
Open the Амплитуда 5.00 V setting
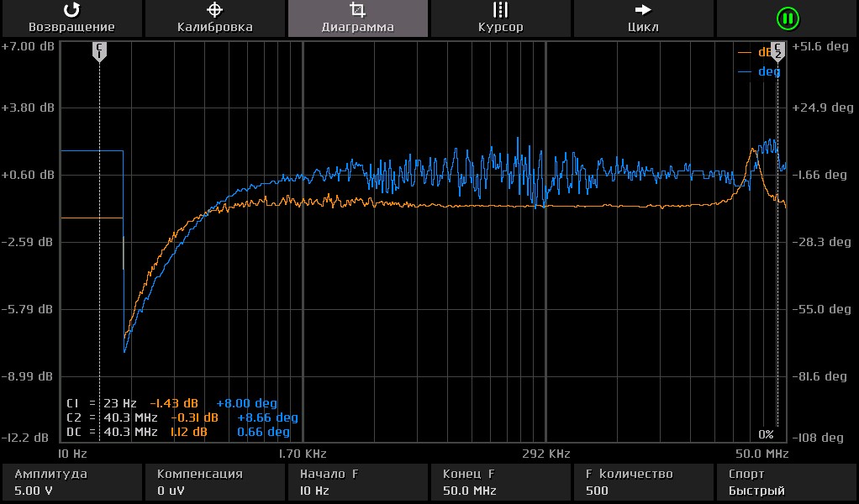pos(71,482)
